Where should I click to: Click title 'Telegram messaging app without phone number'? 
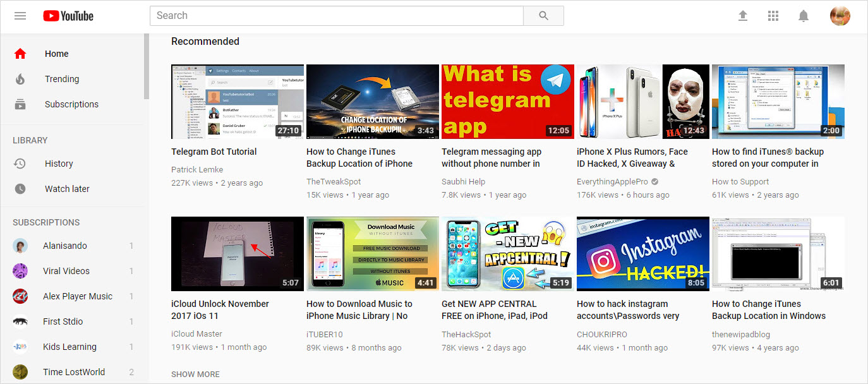pyautogui.click(x=491, y=158)
